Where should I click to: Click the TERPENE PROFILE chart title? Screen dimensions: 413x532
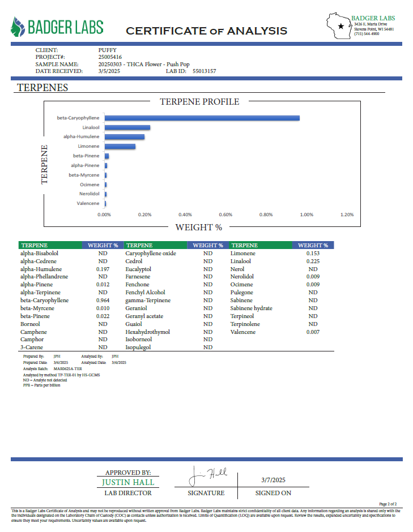pyautogui.click(x=199, y=102)
